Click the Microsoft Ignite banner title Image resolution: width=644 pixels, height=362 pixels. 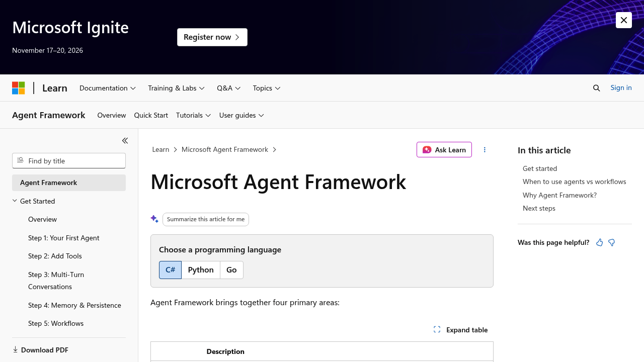pyautogui.click(x=70, y=27)
